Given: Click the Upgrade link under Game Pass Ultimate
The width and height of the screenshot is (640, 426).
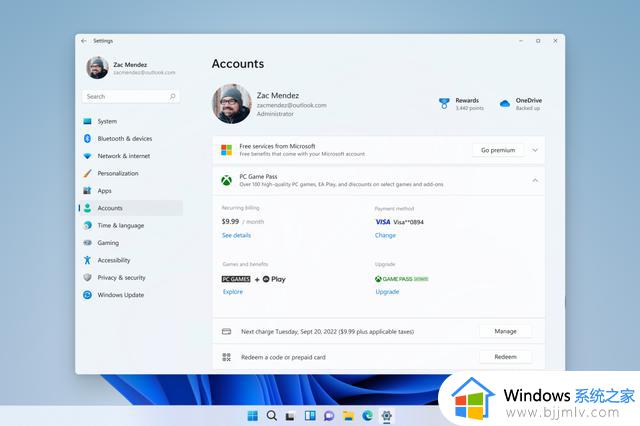Looking at the screenshot, I should click(387, 291).
